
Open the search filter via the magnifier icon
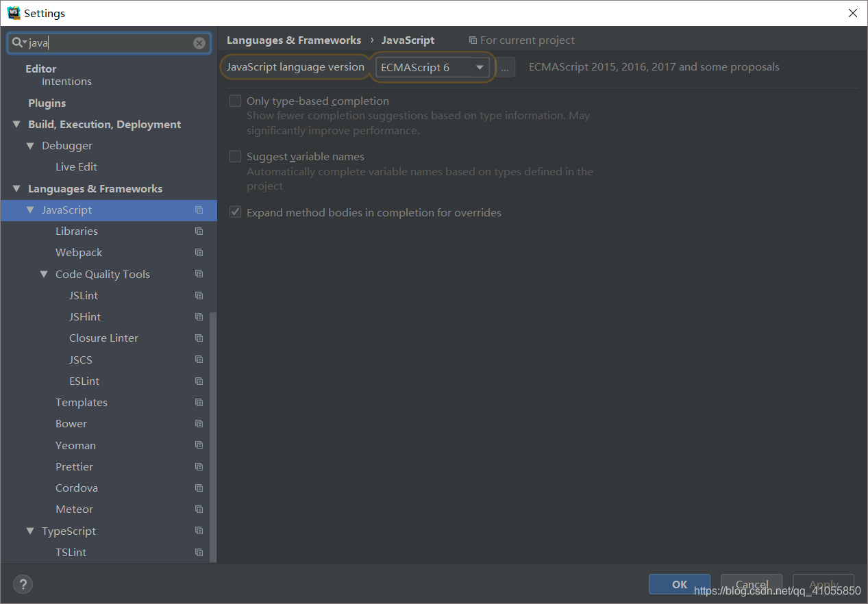(x=17, y=42)
